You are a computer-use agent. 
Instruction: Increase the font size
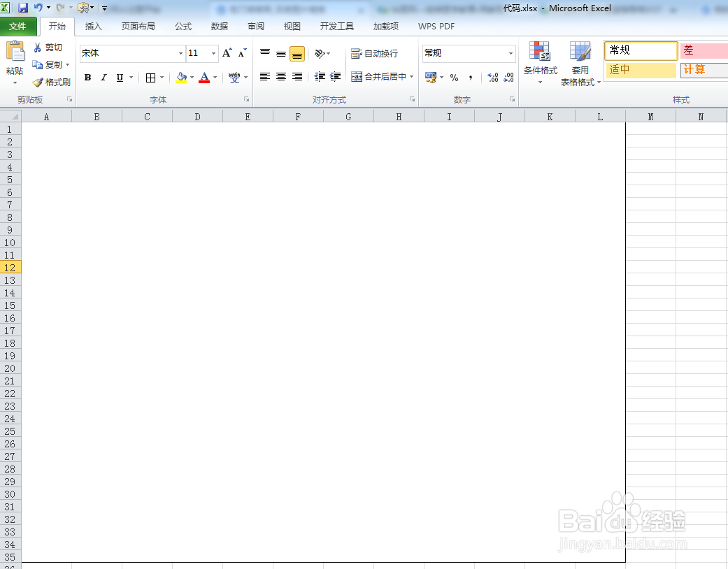coord(227,53)
